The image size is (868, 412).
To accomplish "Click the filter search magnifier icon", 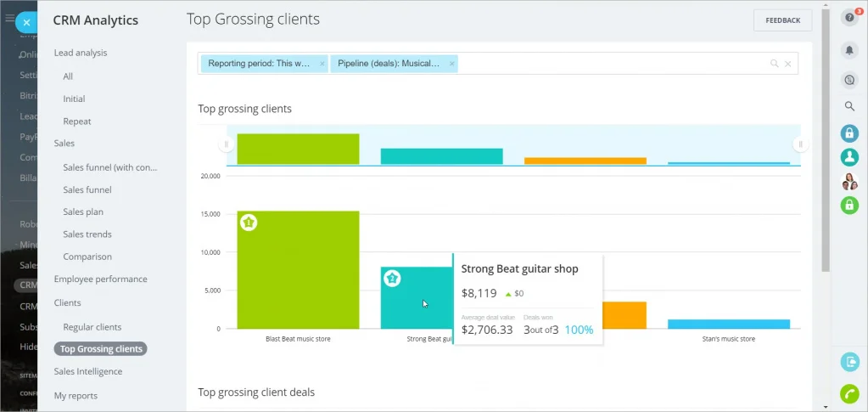I will pos(774,64).
